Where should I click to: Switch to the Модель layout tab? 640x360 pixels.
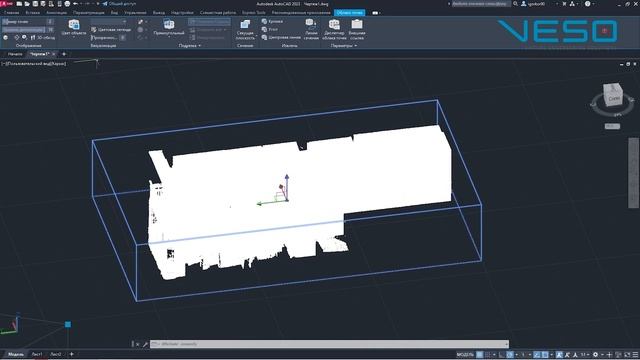tap(16, 354)
